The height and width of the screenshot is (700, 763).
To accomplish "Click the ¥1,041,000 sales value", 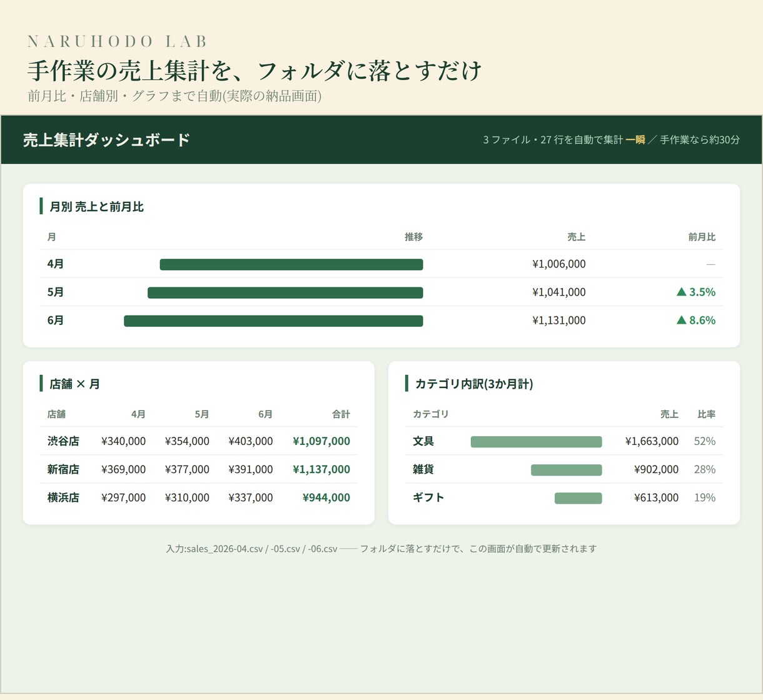I will coord(559,292).
